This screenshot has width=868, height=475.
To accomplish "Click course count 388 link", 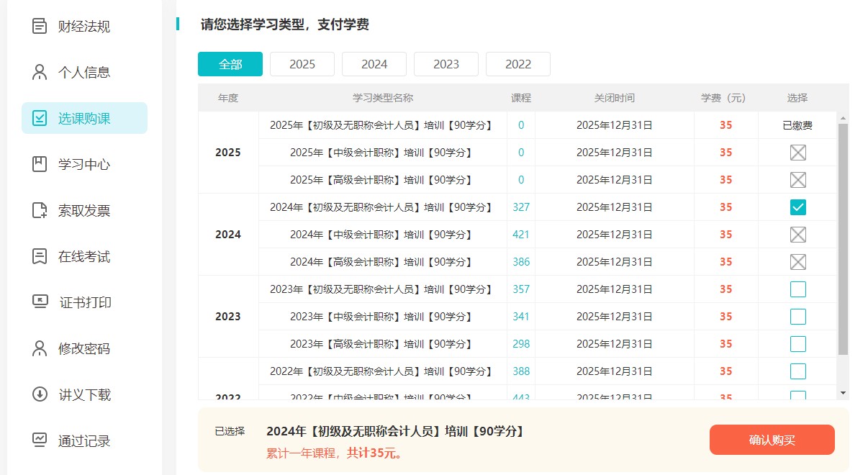I will [521, 371].
